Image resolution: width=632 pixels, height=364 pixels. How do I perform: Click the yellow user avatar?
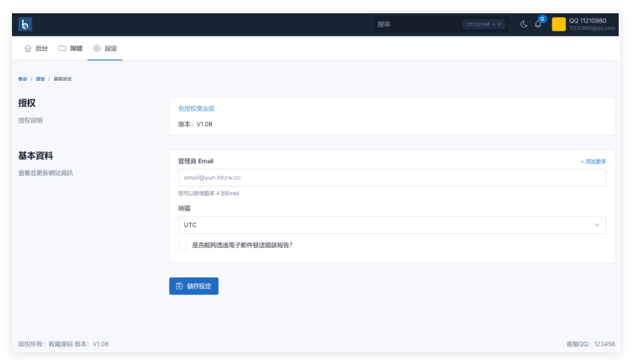559,25
